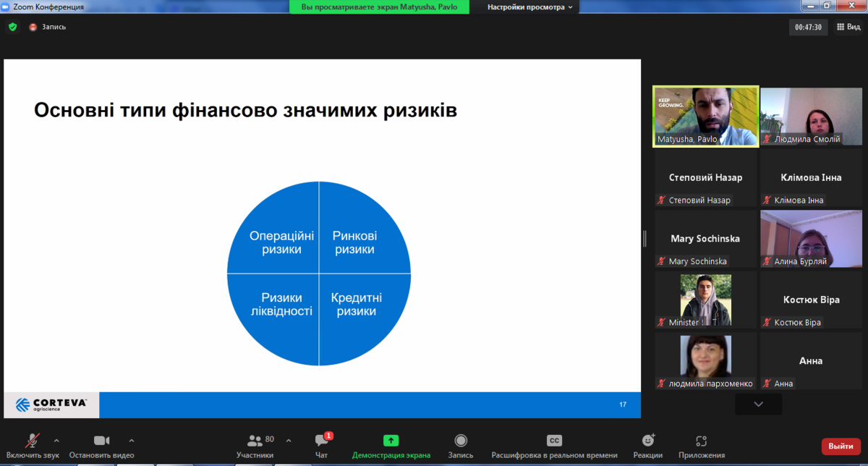Screen dimensions: 868x466
Task: Select Matyusha, Pavlo video thumbnail
Action: (706, 116)
